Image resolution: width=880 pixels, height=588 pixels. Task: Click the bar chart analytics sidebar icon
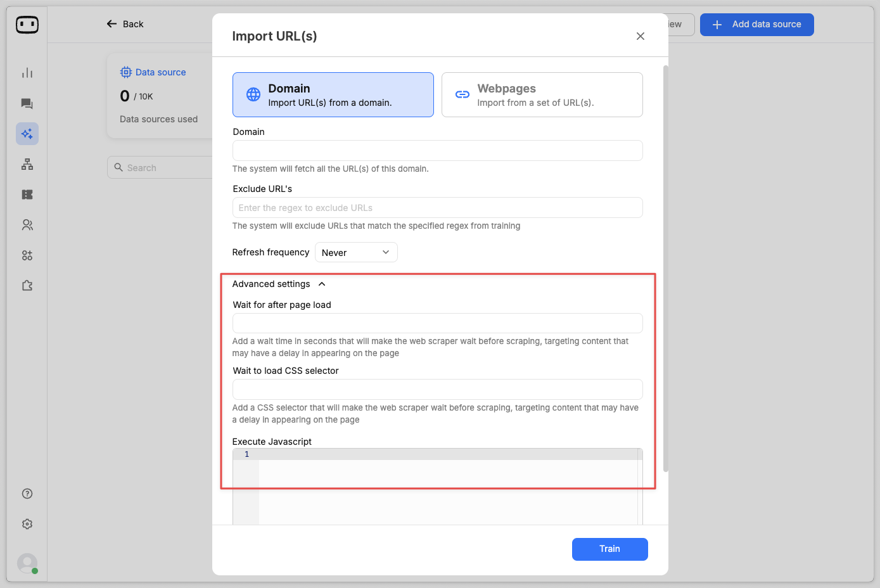click(27, 73)
